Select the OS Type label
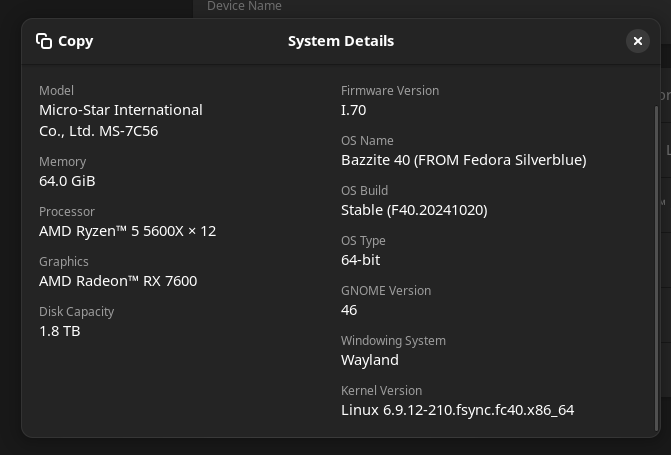The height and width of the screenshot is (455, 671). point(363,241)
